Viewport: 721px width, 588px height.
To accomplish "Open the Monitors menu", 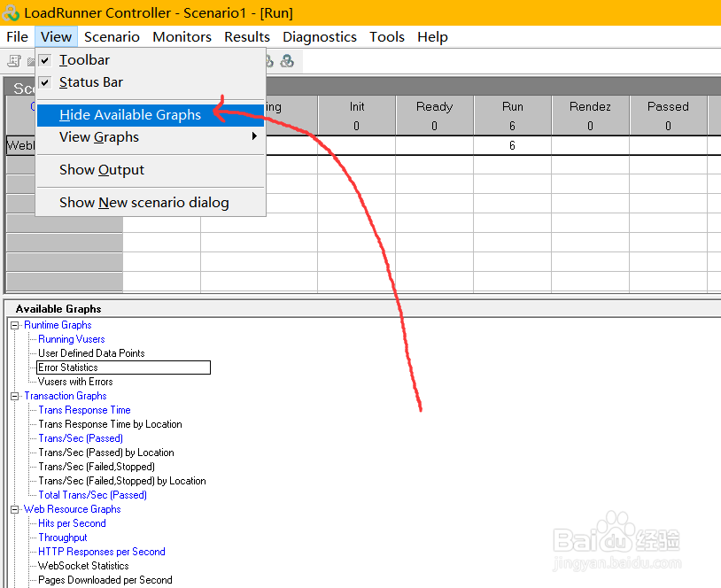I will click(x=182, y=37).
